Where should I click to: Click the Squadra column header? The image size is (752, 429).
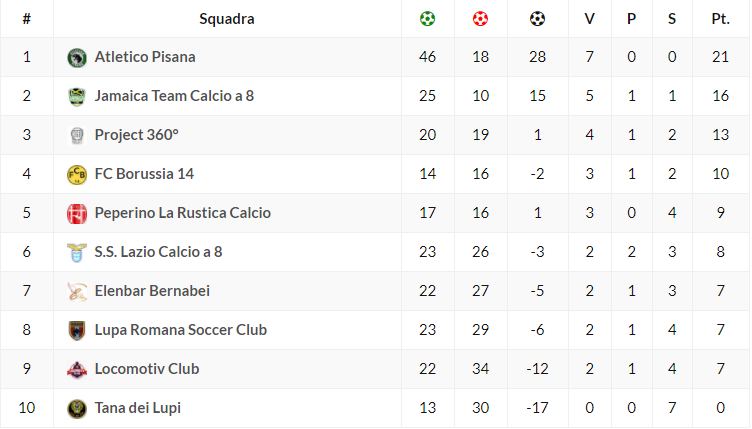point(227,19)
